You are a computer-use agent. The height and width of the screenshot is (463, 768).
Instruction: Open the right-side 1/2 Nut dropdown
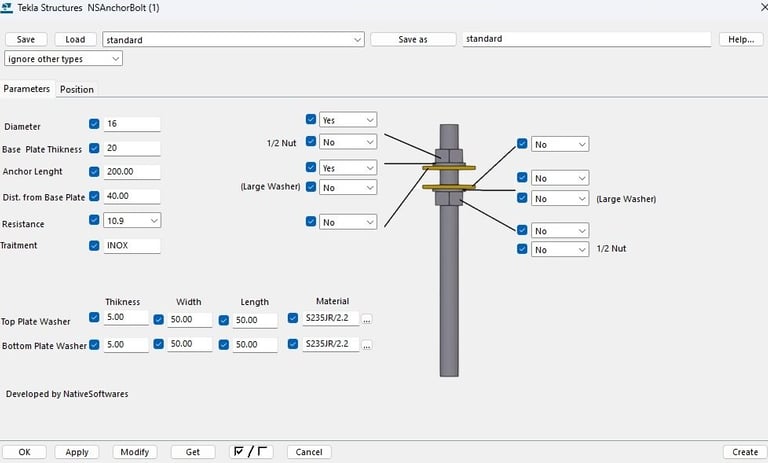560,249
